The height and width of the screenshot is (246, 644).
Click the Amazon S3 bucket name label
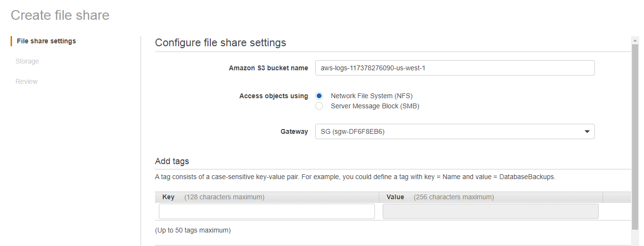coord(268,68)
